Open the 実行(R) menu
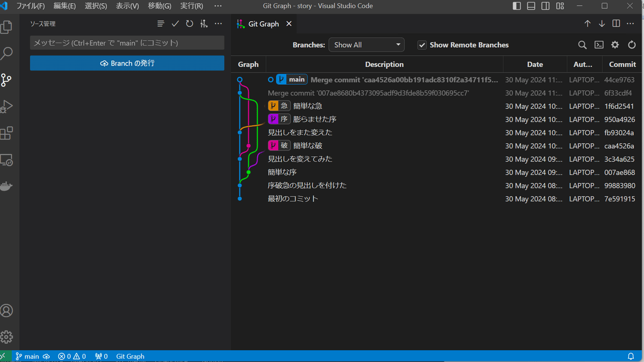This screenshot has height=362, width=644. (x=192, y=6)
